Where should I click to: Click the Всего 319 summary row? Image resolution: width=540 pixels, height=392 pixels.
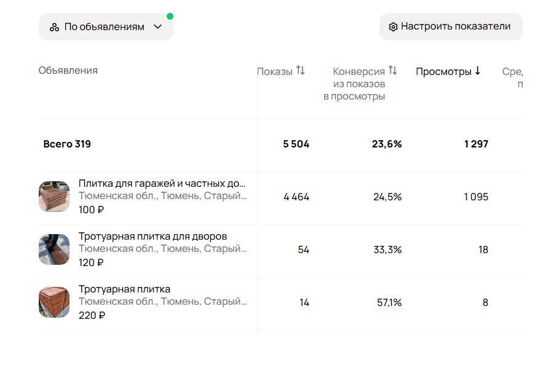(67, 144)
